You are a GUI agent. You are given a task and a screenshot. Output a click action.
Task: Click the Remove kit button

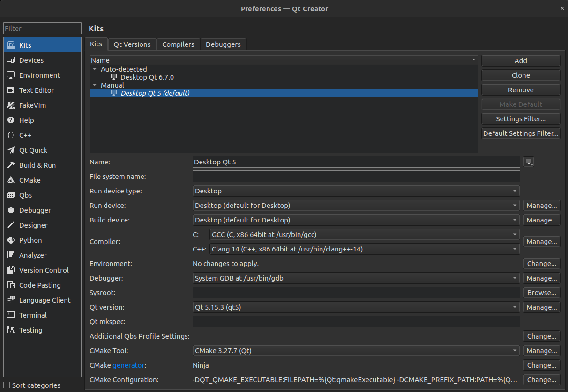tap(521, 90)
